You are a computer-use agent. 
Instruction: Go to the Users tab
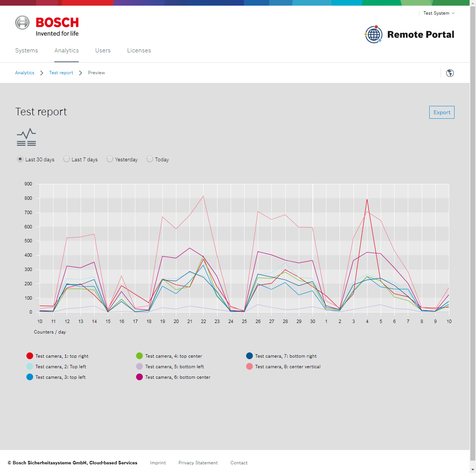[x=103, y=51]
